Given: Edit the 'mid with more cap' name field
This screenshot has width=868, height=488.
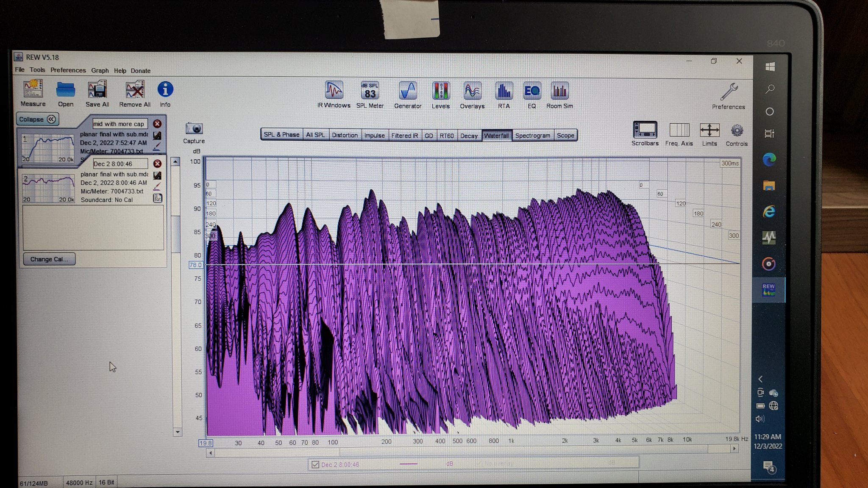Looking at the screenshot, I should click(120, 124).
